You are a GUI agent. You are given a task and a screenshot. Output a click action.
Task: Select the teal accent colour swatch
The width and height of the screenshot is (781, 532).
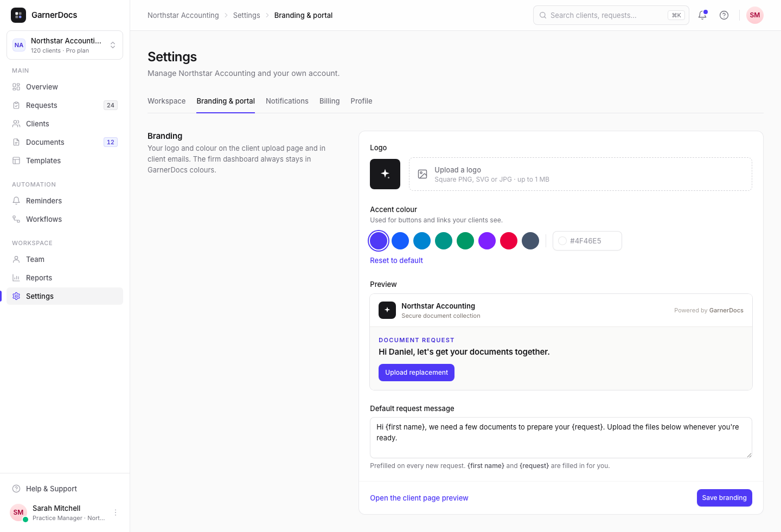[x=444, y=241]
